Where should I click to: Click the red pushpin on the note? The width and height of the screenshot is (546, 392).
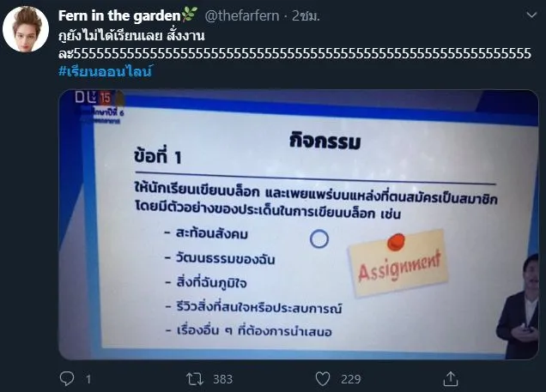coord(396,241)
